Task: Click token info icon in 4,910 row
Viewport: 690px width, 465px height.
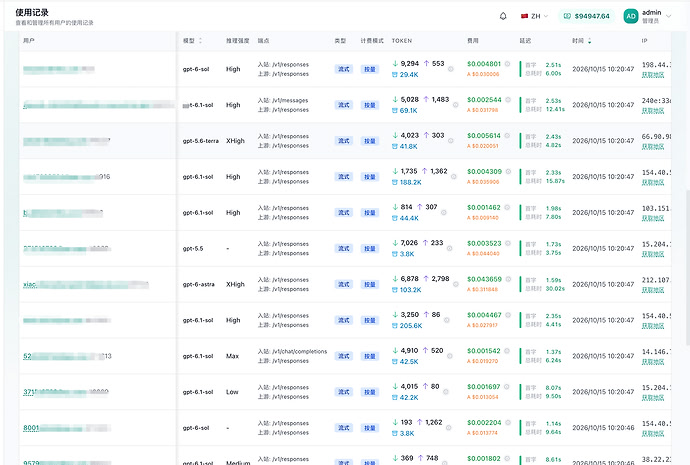Action: 450,356
